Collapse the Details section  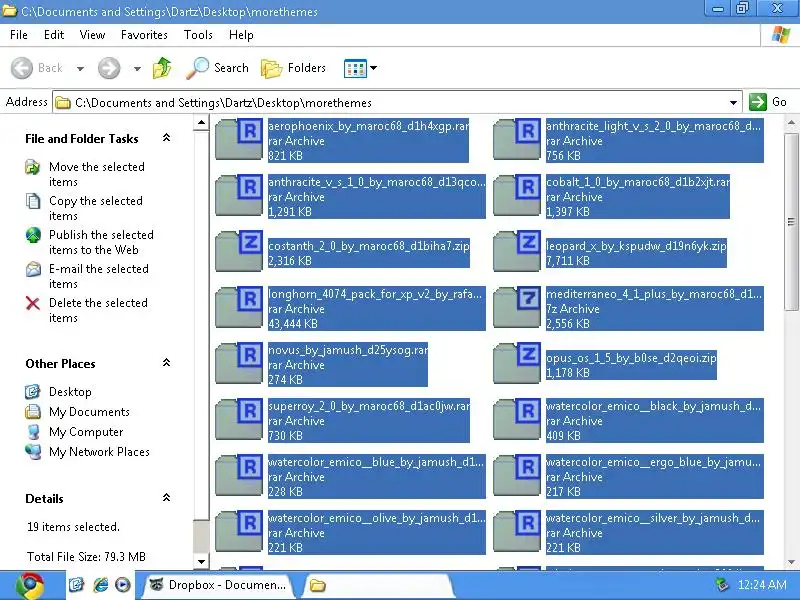pyautogui.click(x=166, y=497)
